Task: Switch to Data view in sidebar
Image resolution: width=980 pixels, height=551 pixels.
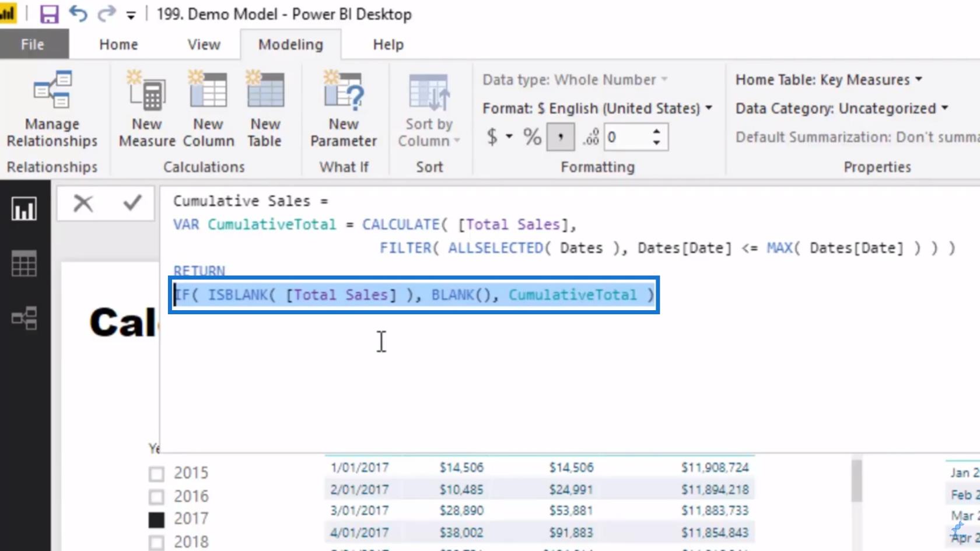Action: click(x=24, y=264)
